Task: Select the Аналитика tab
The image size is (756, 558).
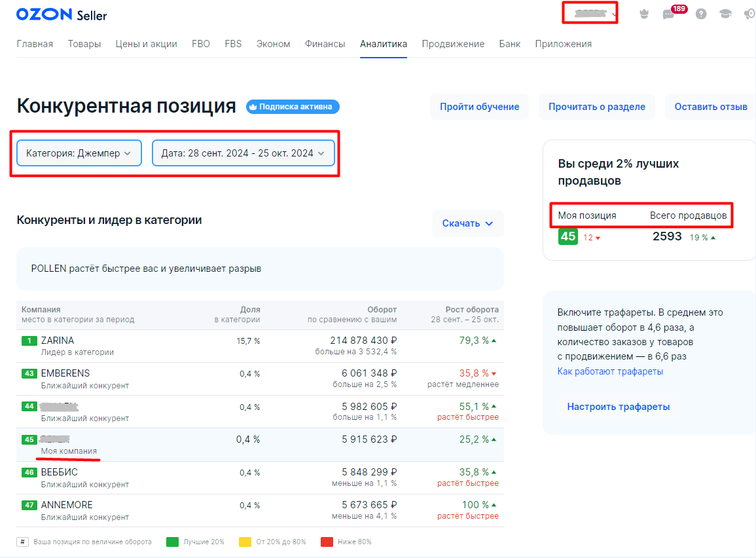Action: click(x=384, y=44)
